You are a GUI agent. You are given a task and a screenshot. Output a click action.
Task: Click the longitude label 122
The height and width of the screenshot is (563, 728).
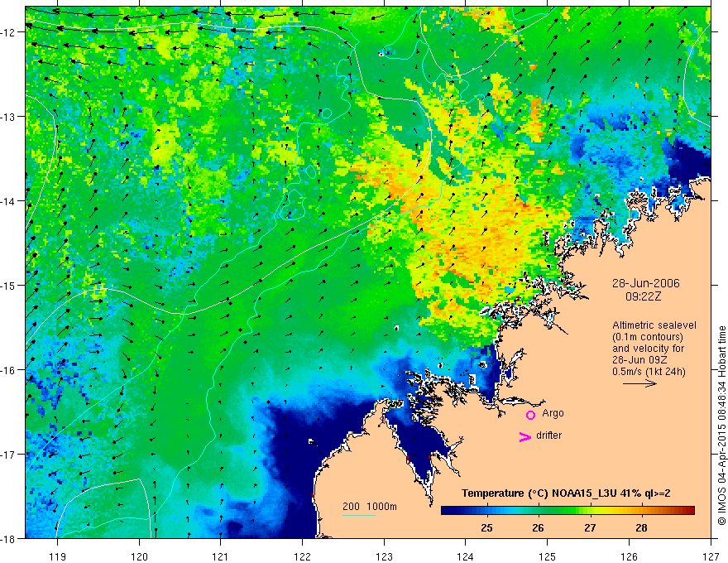302,556
